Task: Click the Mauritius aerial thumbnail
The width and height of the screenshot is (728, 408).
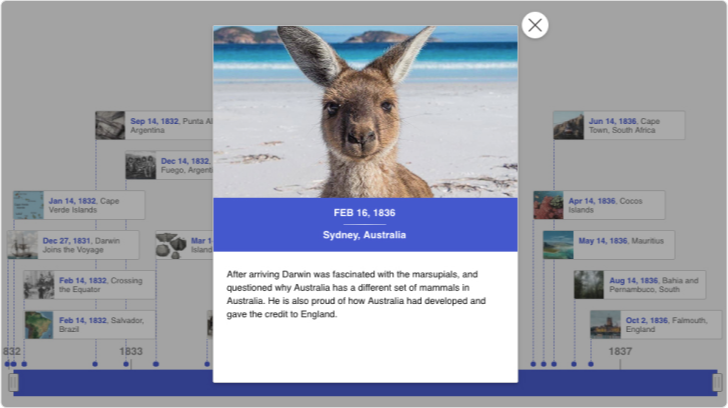Action: point(558,245)
